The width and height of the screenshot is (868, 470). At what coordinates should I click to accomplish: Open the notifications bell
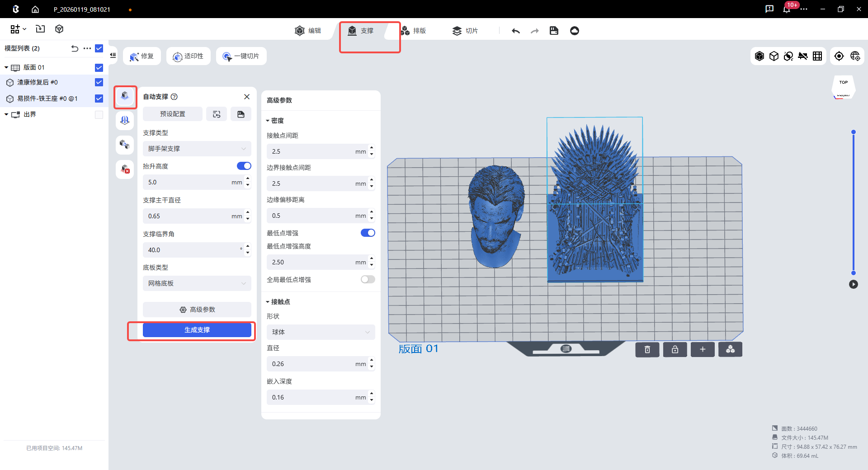click(787, 9)
